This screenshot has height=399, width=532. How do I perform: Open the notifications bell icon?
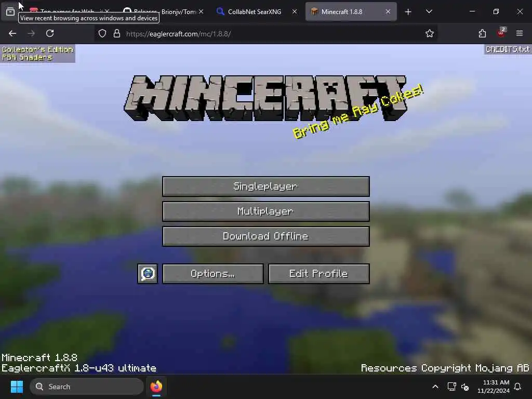[x=518, y=387]
